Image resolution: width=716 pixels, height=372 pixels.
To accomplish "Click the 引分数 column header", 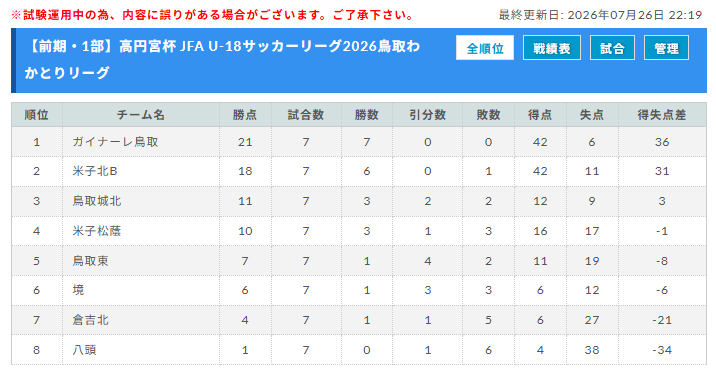I will [427, 115].
